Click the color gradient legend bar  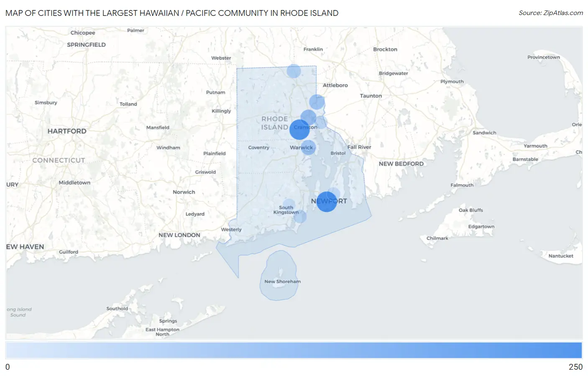tap(294, 350)
